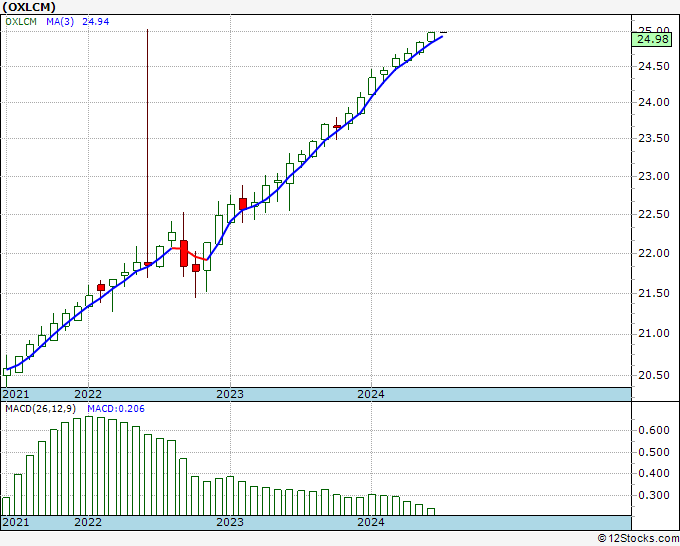
Task: Click the 0.600 MACD axis label
Action: [654, 430]
